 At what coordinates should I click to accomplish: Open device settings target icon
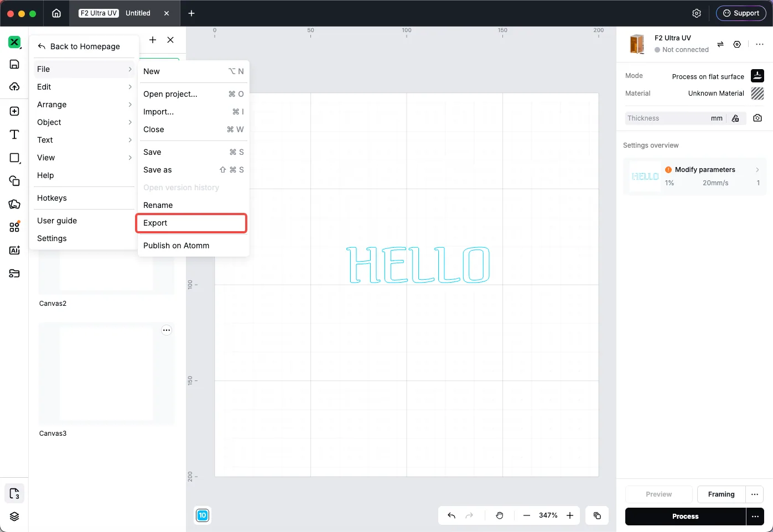click(x=737, y=44)
